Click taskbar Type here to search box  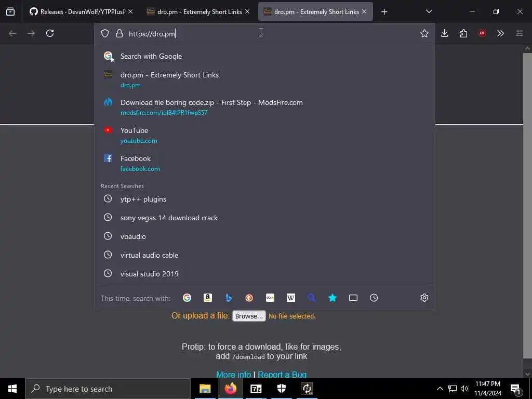click(x=108, y=389)
